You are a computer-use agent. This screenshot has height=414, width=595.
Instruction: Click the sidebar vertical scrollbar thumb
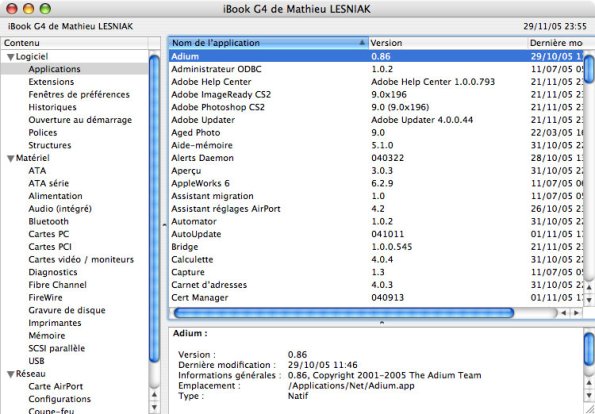coord(154,208)
